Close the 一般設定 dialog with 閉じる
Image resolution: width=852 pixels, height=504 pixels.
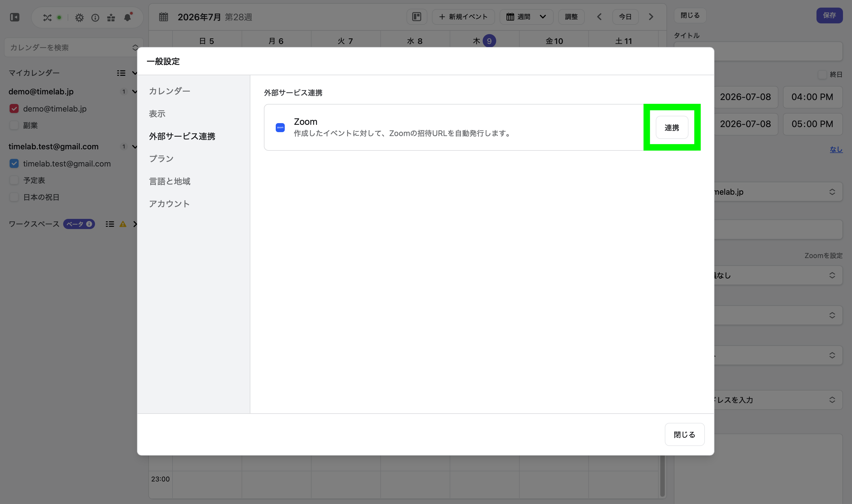coord(685,434)
